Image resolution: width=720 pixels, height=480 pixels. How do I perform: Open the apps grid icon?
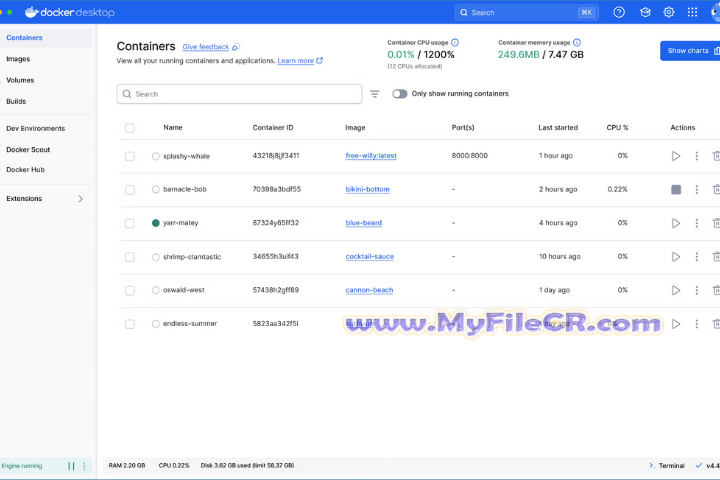(x=692, y=12)
